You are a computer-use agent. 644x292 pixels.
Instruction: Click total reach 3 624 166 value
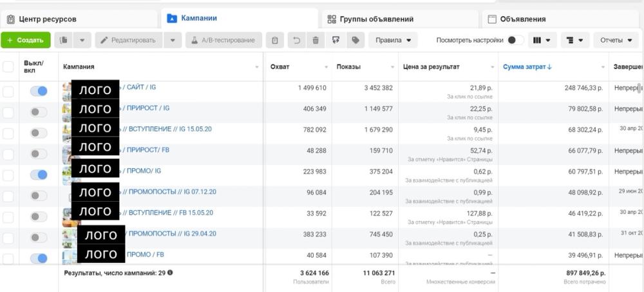(x=314, y=273)
